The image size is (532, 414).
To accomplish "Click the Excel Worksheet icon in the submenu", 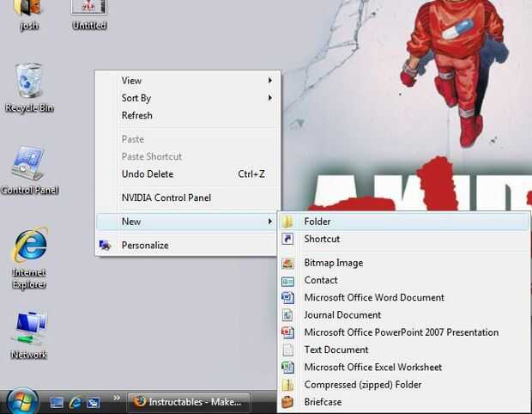I will pos(287,367).
